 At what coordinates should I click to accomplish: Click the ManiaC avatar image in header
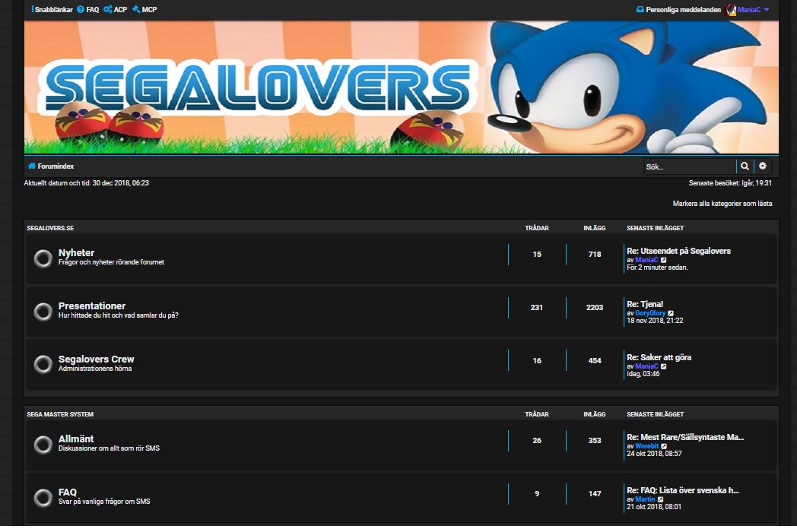click(731, 9)
